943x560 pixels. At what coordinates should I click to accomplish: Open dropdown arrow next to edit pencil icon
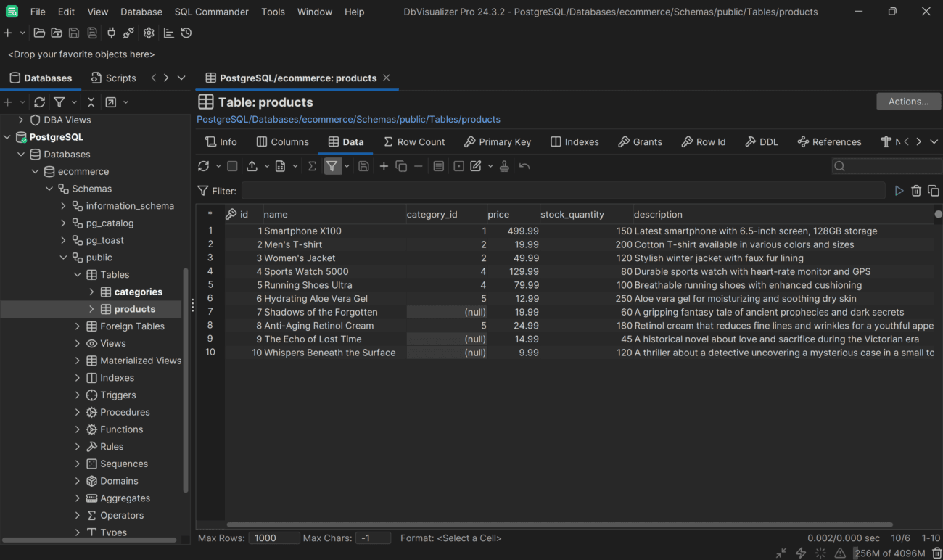pos(490,166)
